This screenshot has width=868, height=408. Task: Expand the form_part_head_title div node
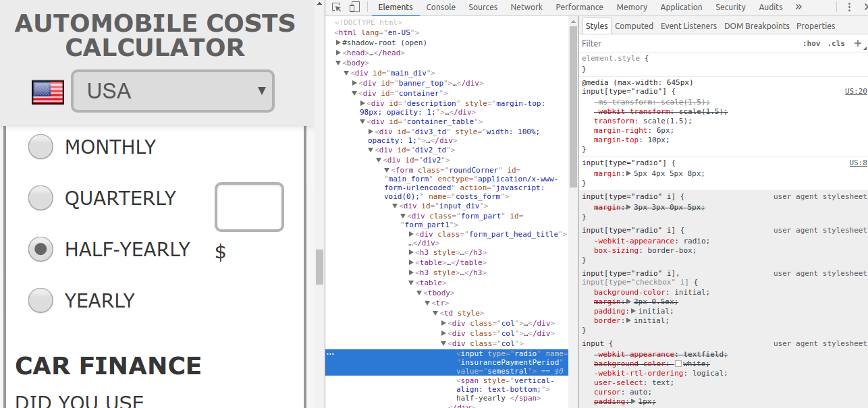411,234
